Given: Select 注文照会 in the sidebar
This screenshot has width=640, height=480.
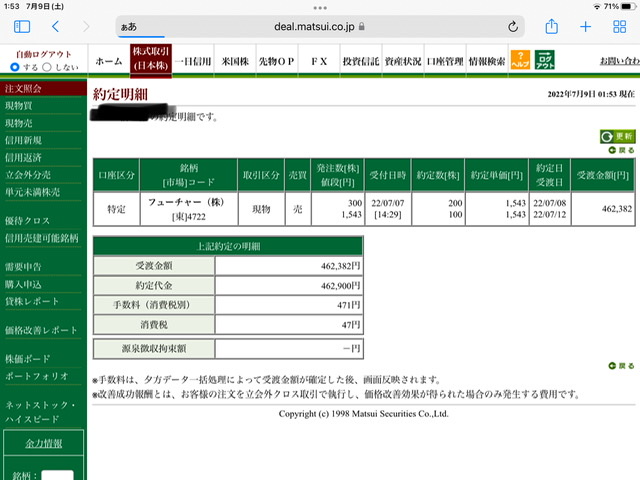Looking at the screenshot, I should (x=43, y=89).
